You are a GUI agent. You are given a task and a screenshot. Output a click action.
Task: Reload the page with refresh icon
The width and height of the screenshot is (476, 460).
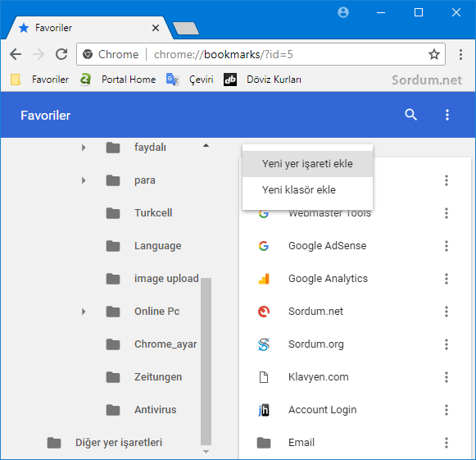[x=61, y=54]
